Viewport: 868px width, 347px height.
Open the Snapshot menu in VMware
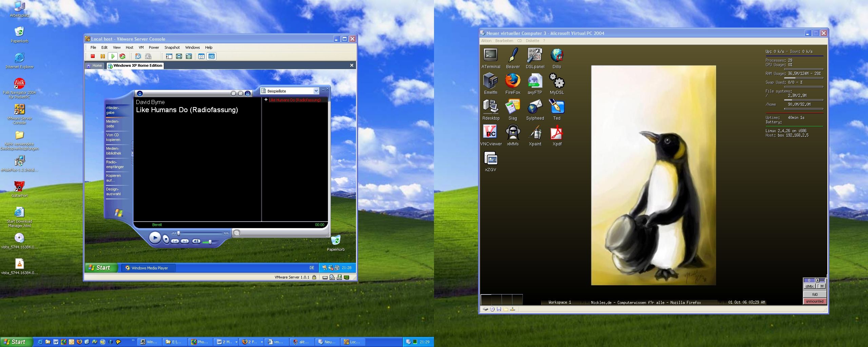[172, 47]
